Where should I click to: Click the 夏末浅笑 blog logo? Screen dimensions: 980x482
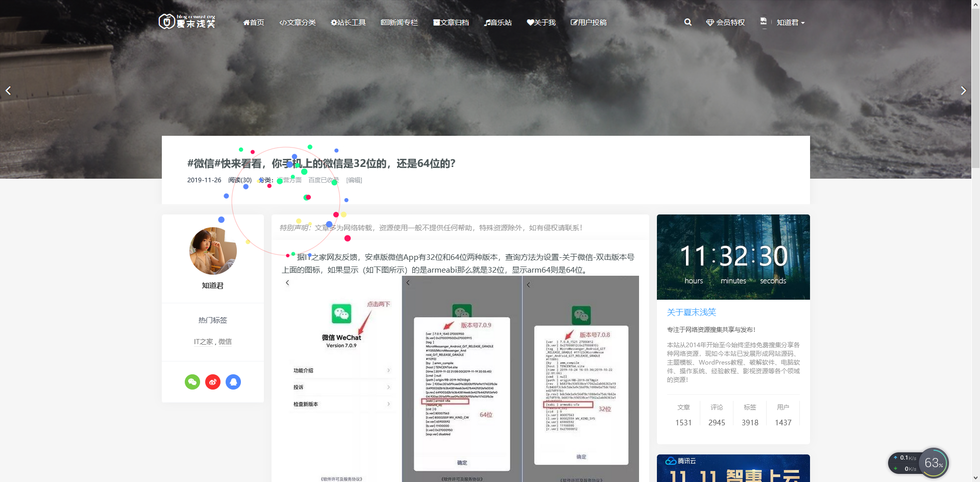tap(187, 21)
